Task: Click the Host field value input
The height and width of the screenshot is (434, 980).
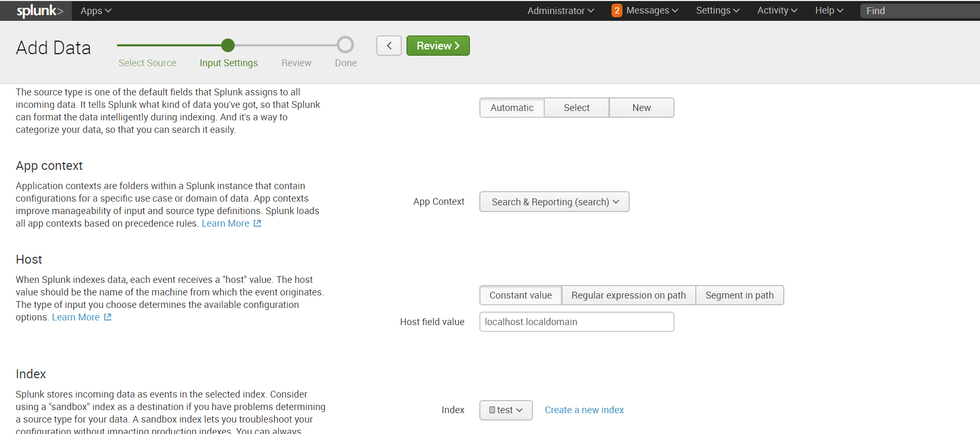Action: tap(576, 322)
